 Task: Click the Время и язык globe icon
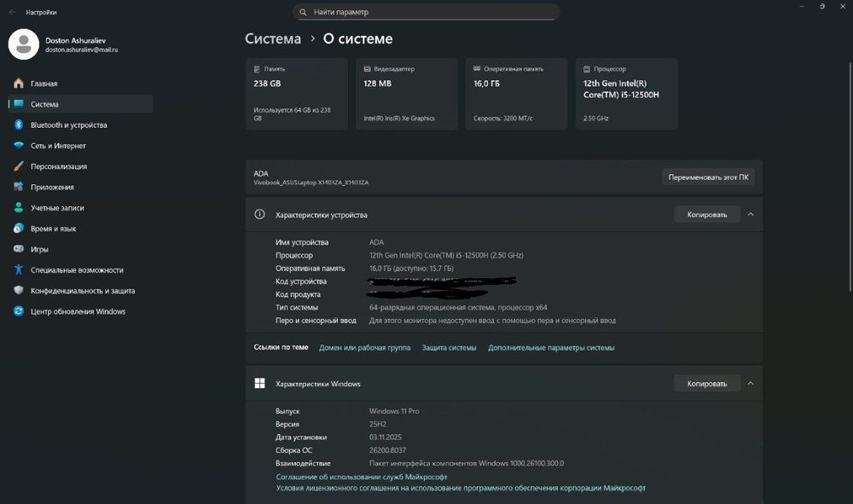click(x=19, y=228)
